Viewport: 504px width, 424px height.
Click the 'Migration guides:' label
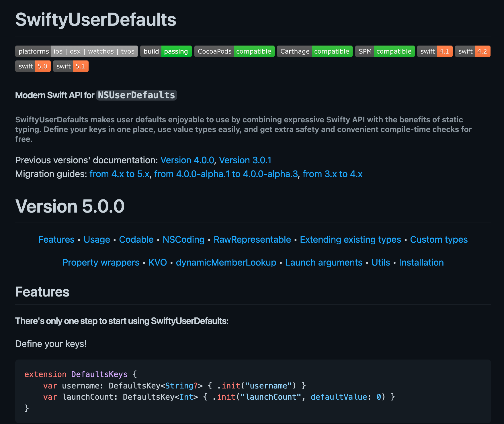click(51, 174)
